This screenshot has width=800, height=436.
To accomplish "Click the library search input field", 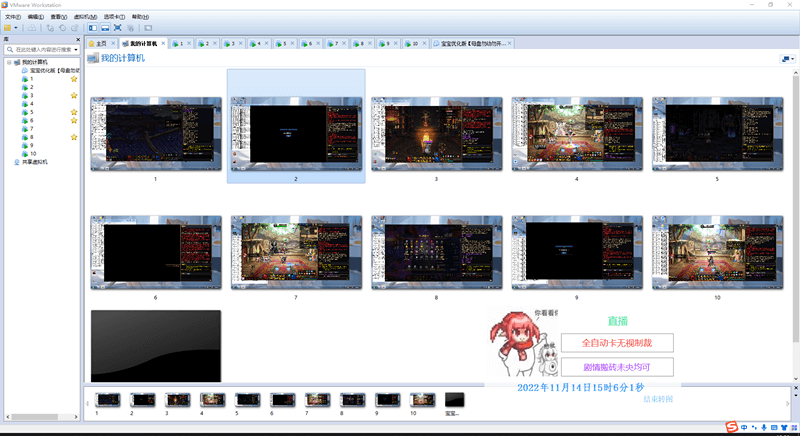I will [40, 49].
